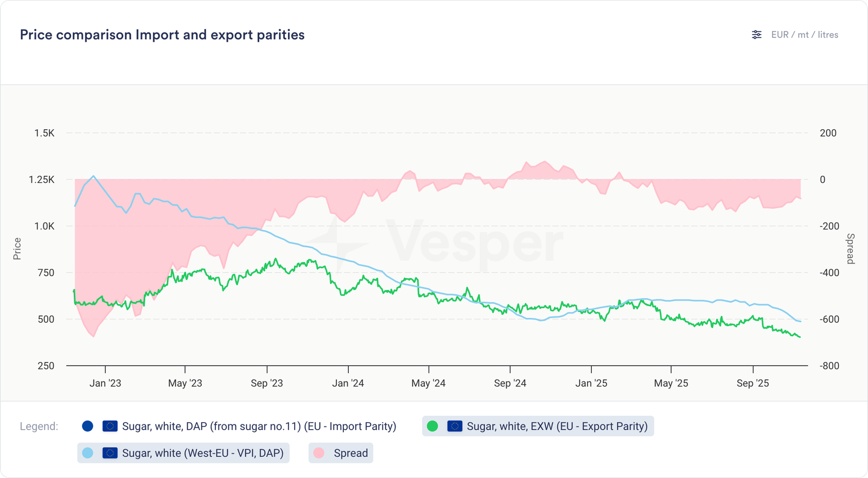Click the May '23 x-axis label

tap(185, 383)
